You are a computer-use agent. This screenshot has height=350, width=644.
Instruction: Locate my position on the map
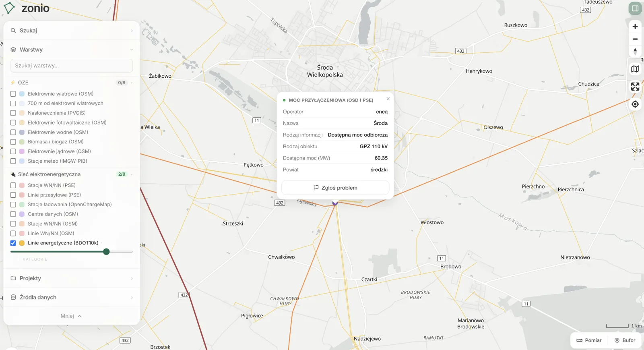tap(635, 104)
